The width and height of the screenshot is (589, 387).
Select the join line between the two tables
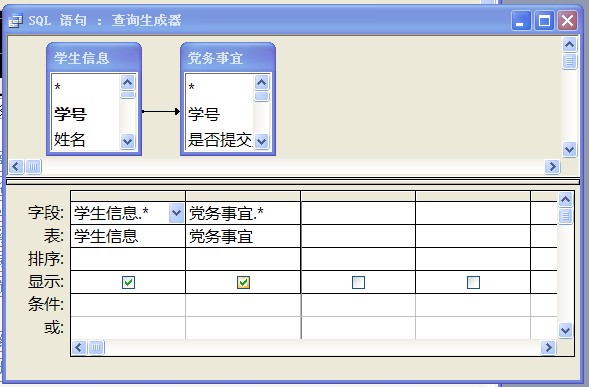tap(161, 111)
